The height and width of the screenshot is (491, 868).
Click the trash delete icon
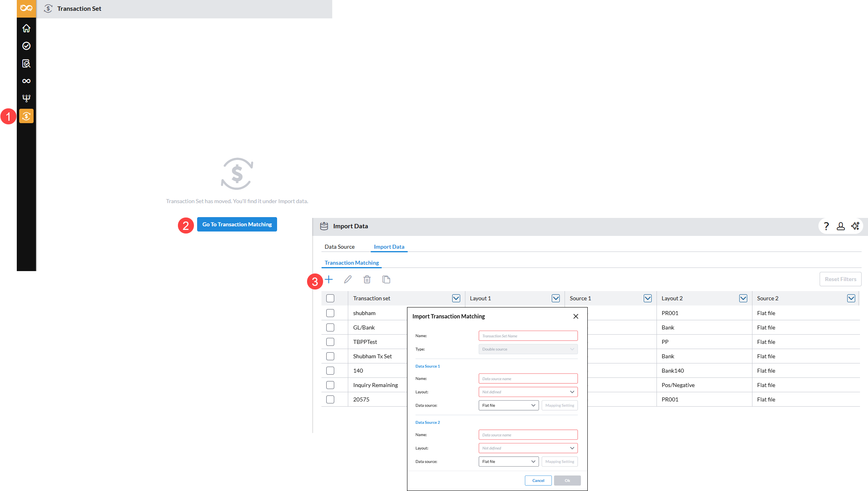coord(367,279)
